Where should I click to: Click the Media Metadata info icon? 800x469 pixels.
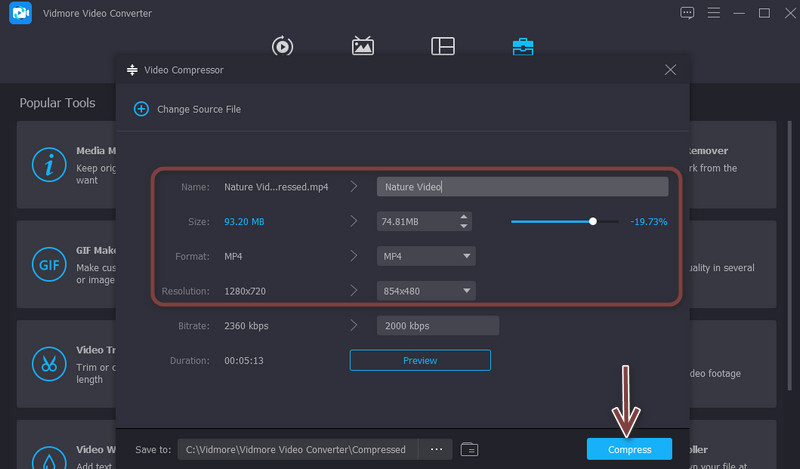46,164
